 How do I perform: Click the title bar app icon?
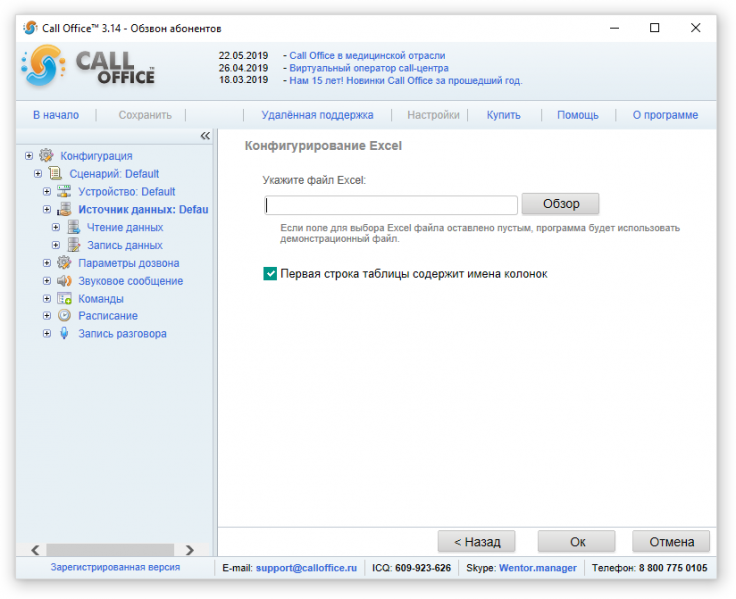30,28
